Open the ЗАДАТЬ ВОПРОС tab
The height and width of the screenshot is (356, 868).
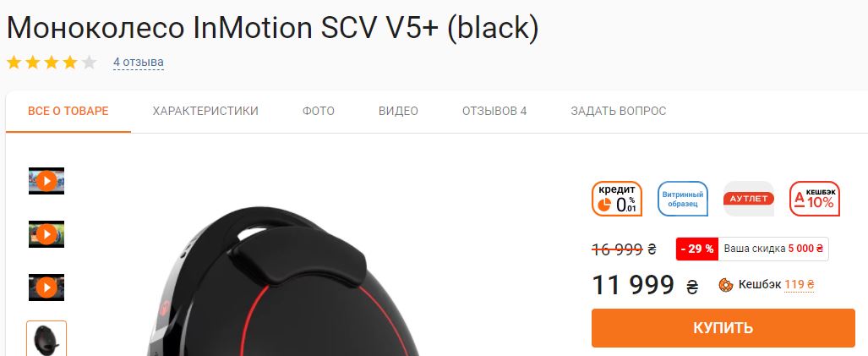click(x=619, y=111)
